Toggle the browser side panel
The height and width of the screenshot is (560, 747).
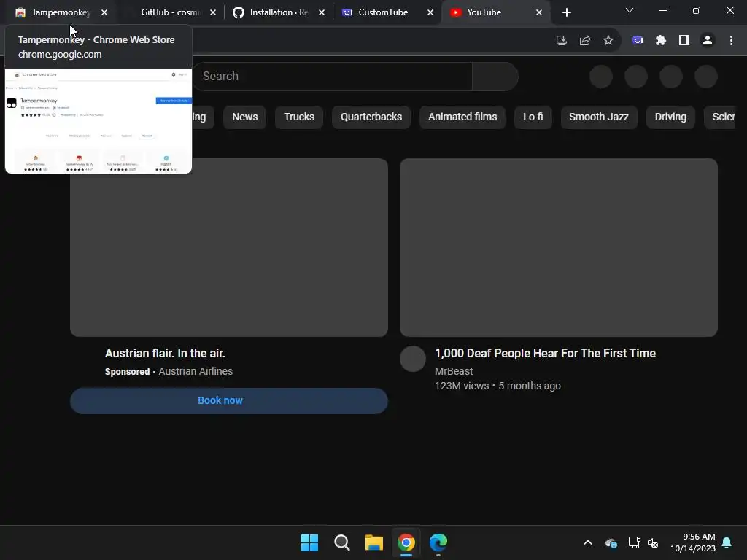(x=684, y=41)
